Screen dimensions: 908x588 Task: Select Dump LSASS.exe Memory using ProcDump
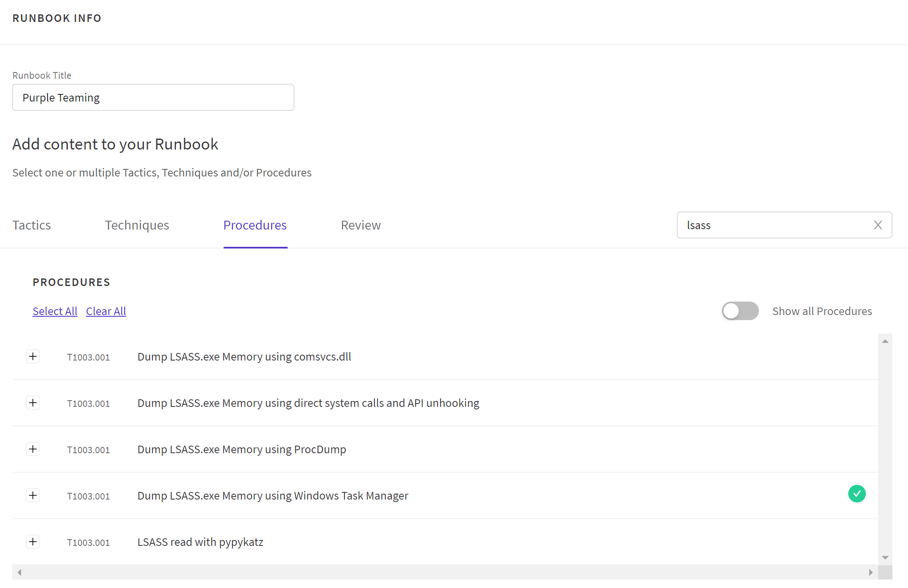coord(241,449)
